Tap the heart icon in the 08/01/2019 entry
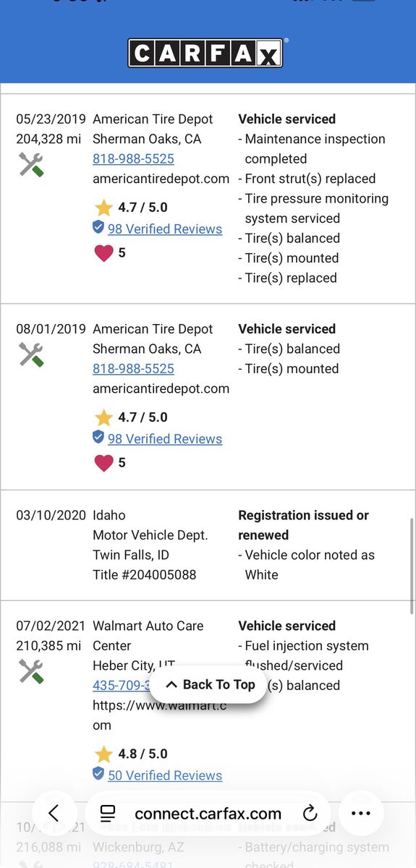This screenshot has width=416, height=868. coord(104,463)
